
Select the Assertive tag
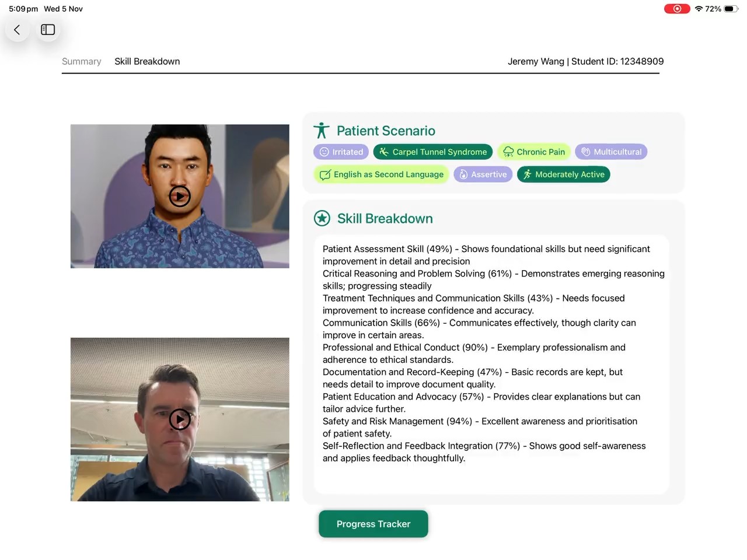483,174
